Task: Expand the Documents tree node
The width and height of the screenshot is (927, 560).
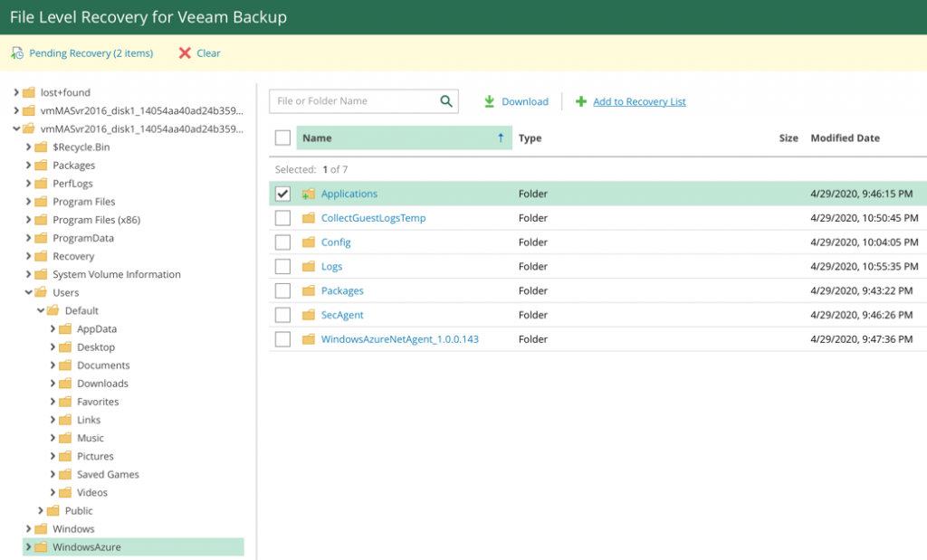Action: (x=53, y=365)
